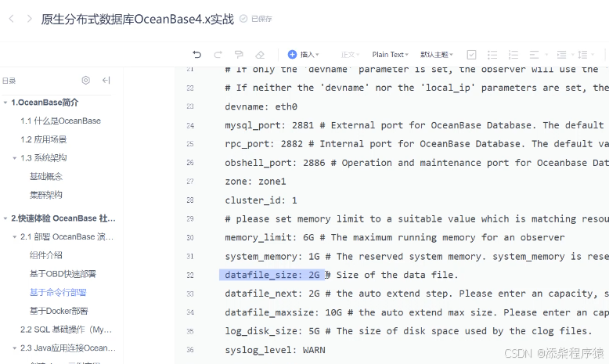Open 基于OBD快速部署 outline entry
Screen dimensions: 609x364
[63, 274]
